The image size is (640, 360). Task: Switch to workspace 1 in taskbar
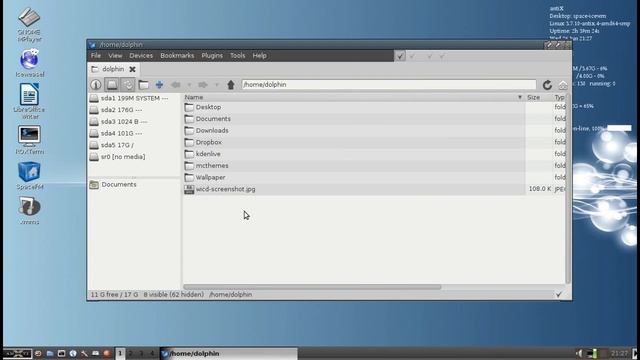[120, 353]
